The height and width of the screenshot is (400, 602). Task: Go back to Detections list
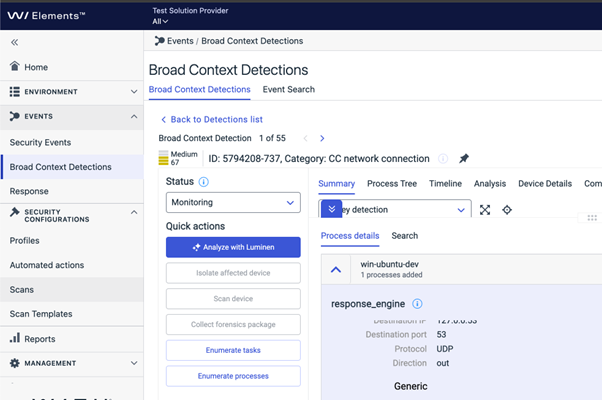tap(212, 119)
